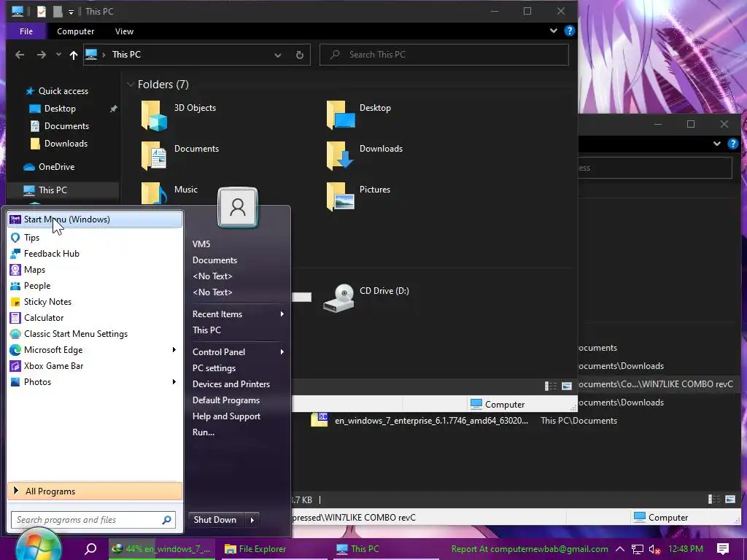747x560 pixels.
Task: Open recent locations dropdown arrow
Action: click(x=58, y=55)
